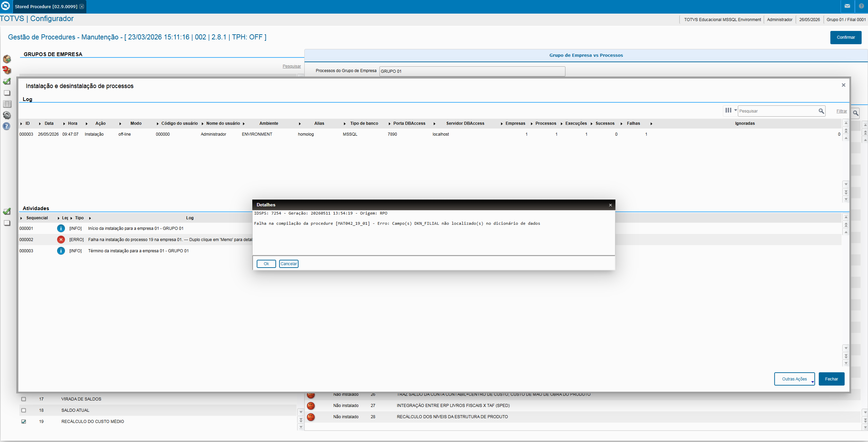Click Ok in the Detalhes dialog
This screenshot has width=868, height=442.
point(266,264)
